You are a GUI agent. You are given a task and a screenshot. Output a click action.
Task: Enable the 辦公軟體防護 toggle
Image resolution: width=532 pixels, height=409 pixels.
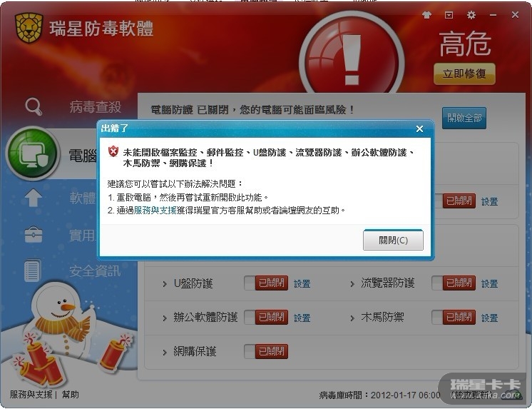click(266, 318)
